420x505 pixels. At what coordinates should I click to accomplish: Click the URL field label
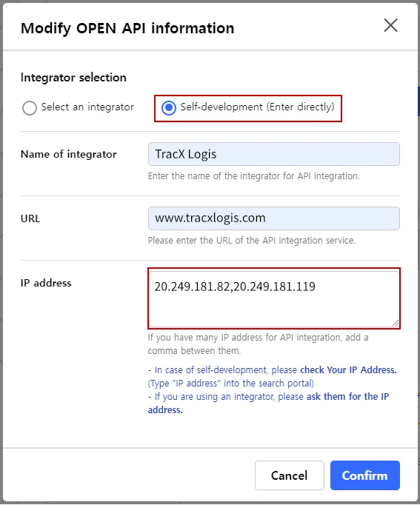point(30,218)
